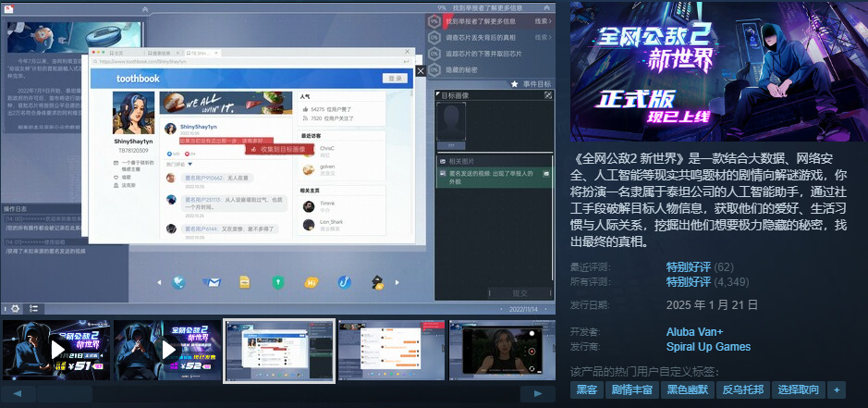This screenshot has height=408, width=868.
Task: Click ShinyShay1yn's large profile avatar
Action: [x=133, y=113]
